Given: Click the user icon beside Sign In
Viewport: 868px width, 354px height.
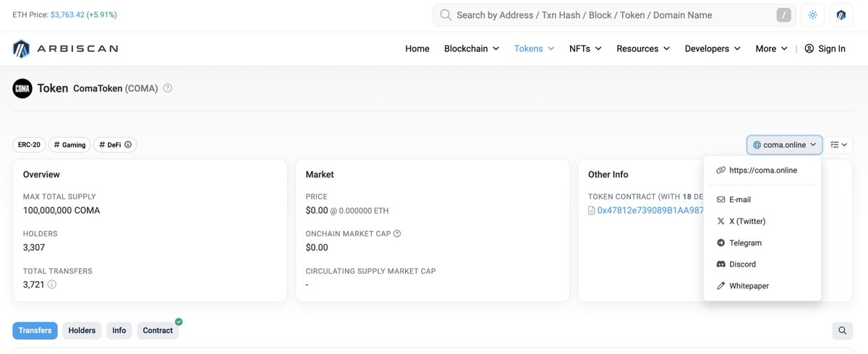Looking at the screenshot, I should coord(809,48).
